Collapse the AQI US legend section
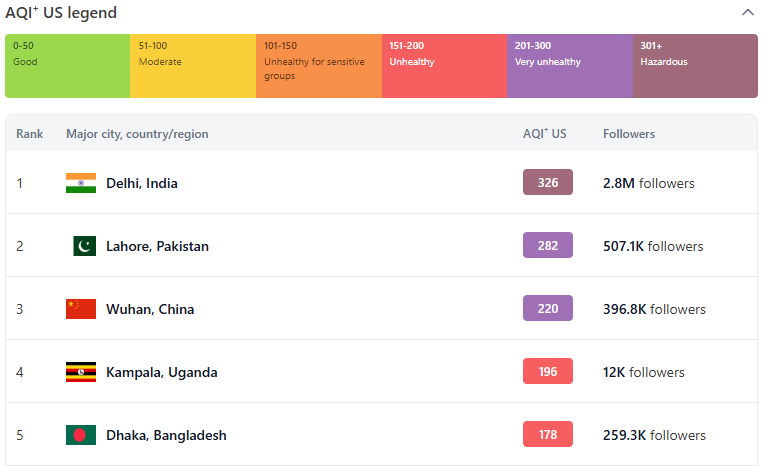 (x=747, y=13)
